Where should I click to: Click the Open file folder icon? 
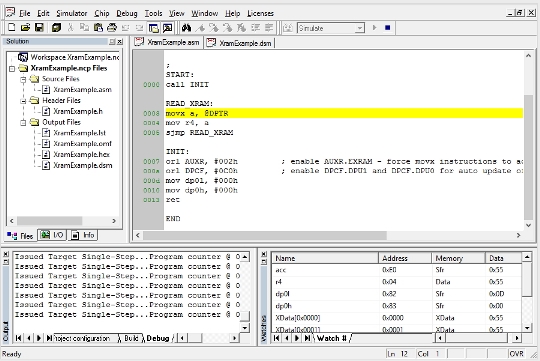click(25, 28)
